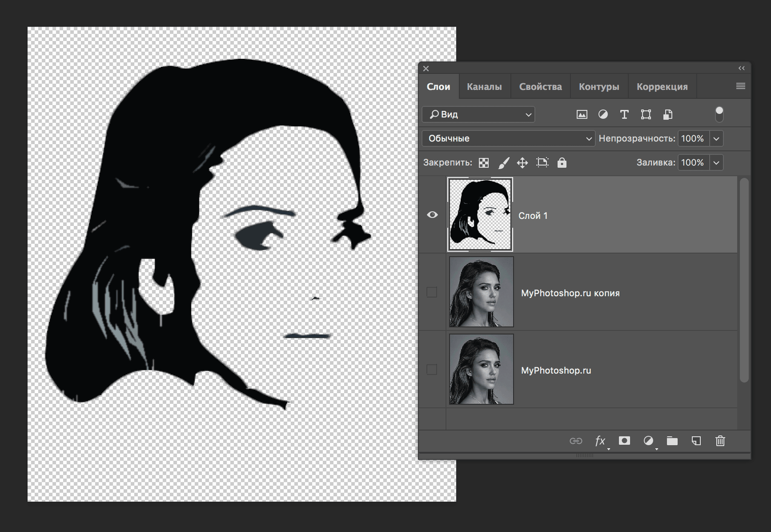
Task: Hide the Слой 1 layer
Action: pos(432,215)
